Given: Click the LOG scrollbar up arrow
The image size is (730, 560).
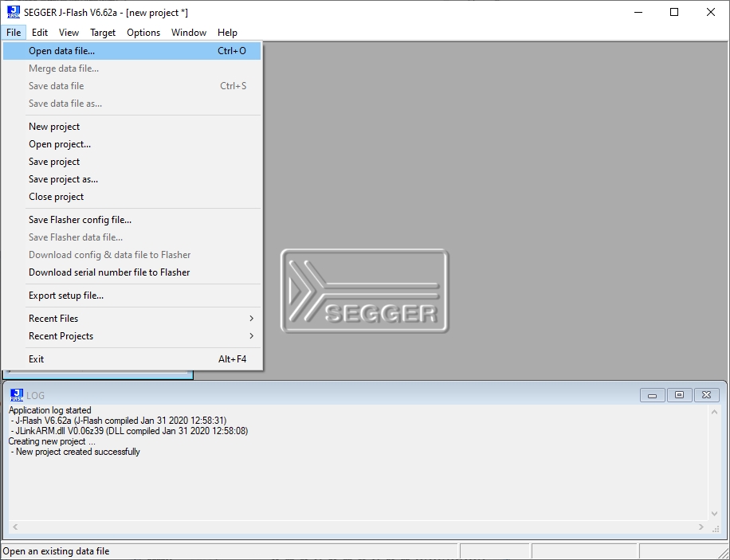Looking at the screenshot, I should pyautogui.click(x=715, y=412).
